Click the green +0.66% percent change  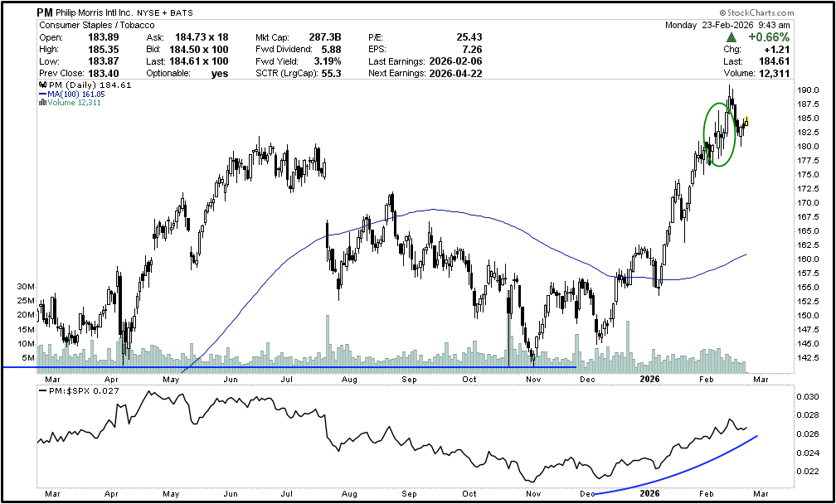pyautogui.click(x=769, y=37)
